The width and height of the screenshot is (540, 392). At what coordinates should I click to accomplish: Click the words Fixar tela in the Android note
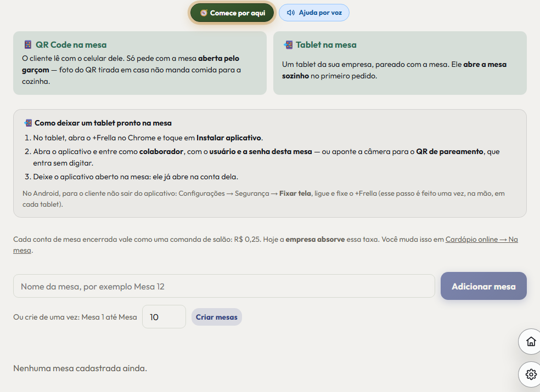(295, 194)
